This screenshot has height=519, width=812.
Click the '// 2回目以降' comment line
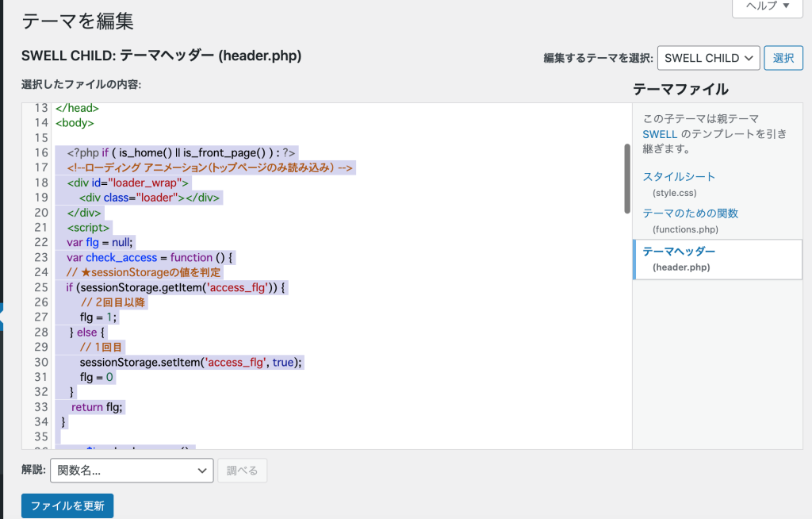[x=113, y=302]
